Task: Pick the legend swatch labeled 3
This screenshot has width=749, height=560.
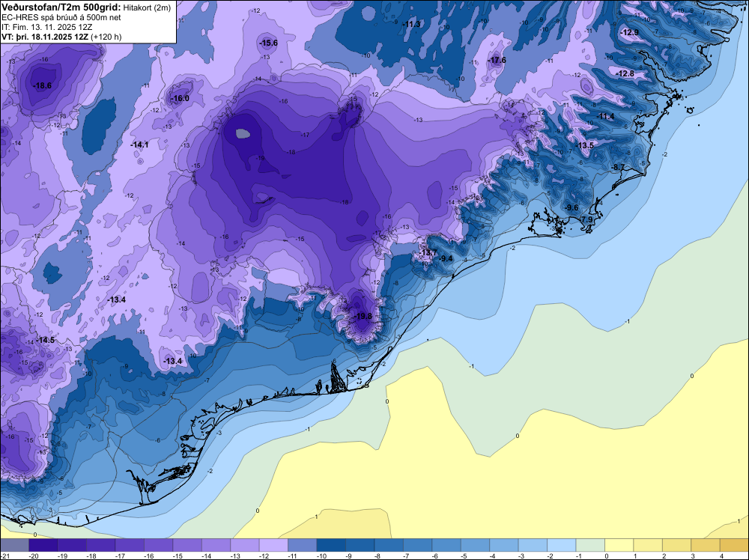Action: coord(706,545)
